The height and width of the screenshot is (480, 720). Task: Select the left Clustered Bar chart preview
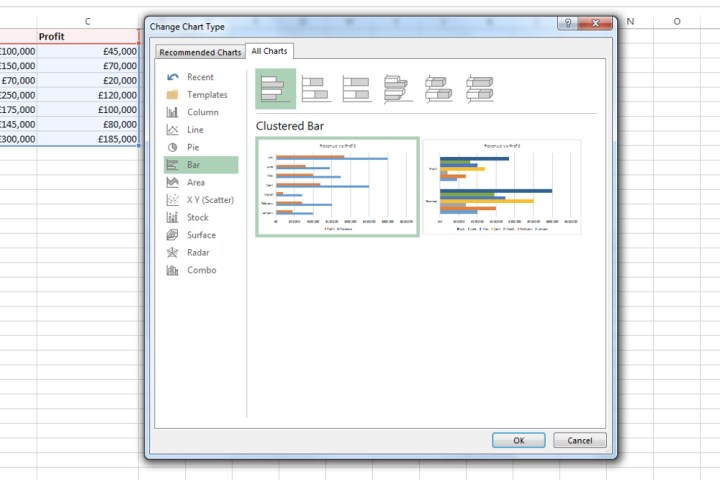(337, 187)
